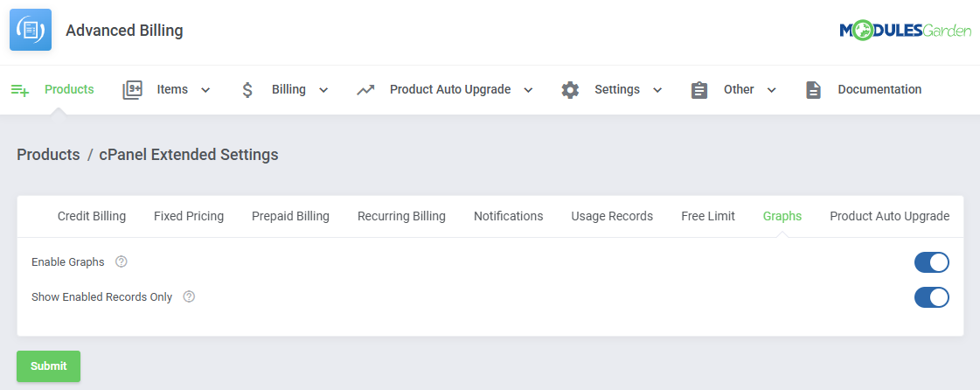The width and height of the screenshot is (980, 390).
Task: Click the Settings gear icon
Action: point(570,90)
